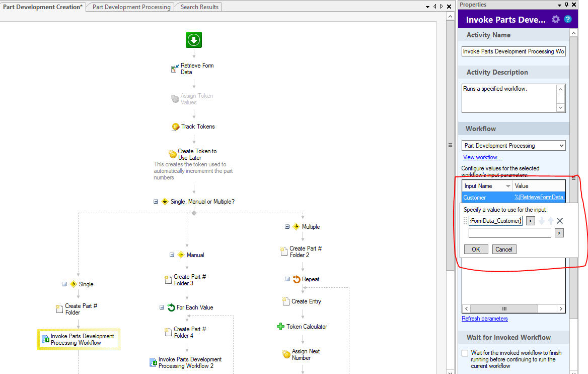This screenshot has width=588, height=374.
Task: Open the Properties help question mark icon
Action: (568, 20)
